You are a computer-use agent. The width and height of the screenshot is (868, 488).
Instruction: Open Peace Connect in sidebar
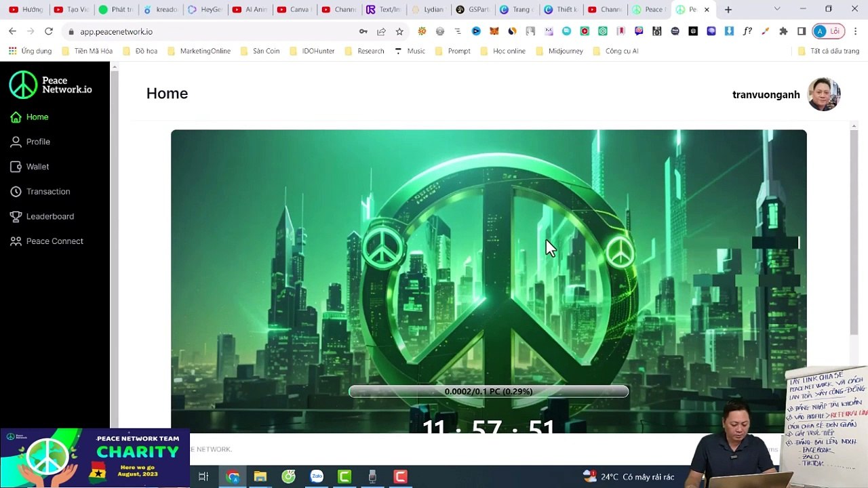click(47, 241)
